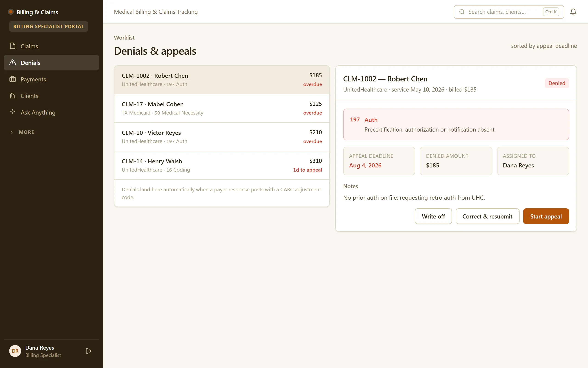This screenshot has width=588, height=368.
Task: Click the Denials warning triangle icon
Action: coord(13,63)
